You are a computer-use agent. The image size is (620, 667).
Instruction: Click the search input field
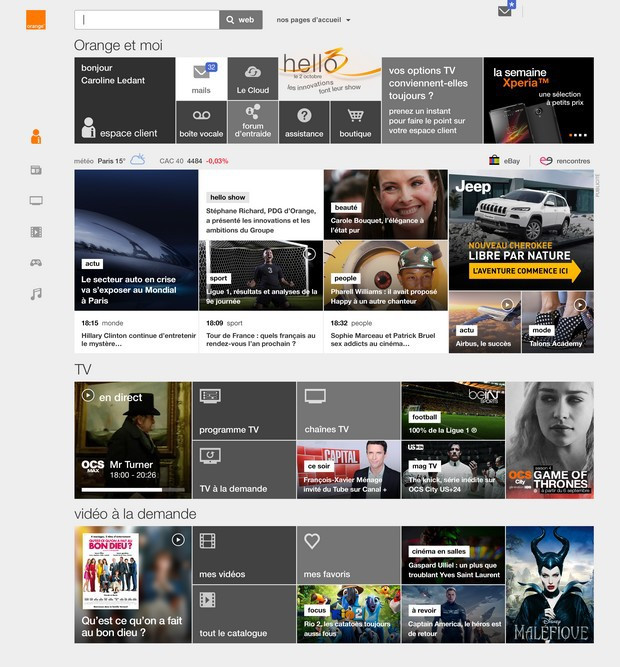[x=147, y=20]
